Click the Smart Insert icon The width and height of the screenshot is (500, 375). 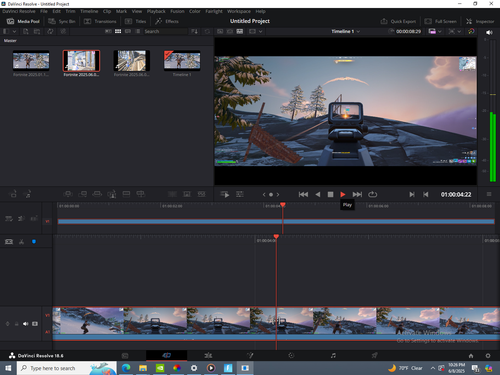tap(68, 194)
